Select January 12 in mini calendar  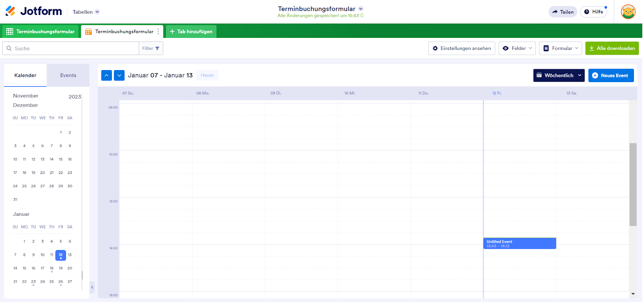point(61,255)
